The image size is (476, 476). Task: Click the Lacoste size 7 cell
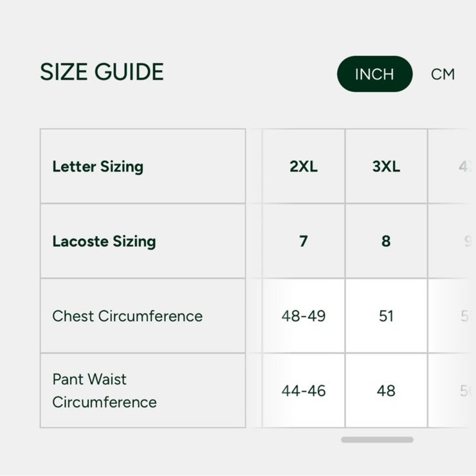pos(304,241)
